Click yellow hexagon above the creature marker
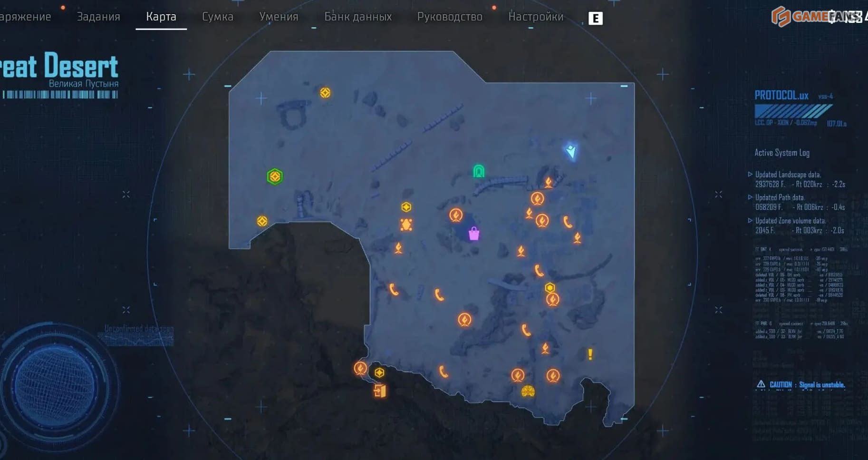 406,207
